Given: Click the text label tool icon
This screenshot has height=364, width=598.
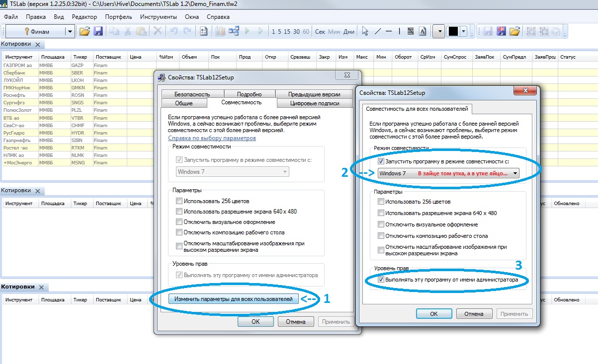Looking at the screenshot, I should pos(423,31).
